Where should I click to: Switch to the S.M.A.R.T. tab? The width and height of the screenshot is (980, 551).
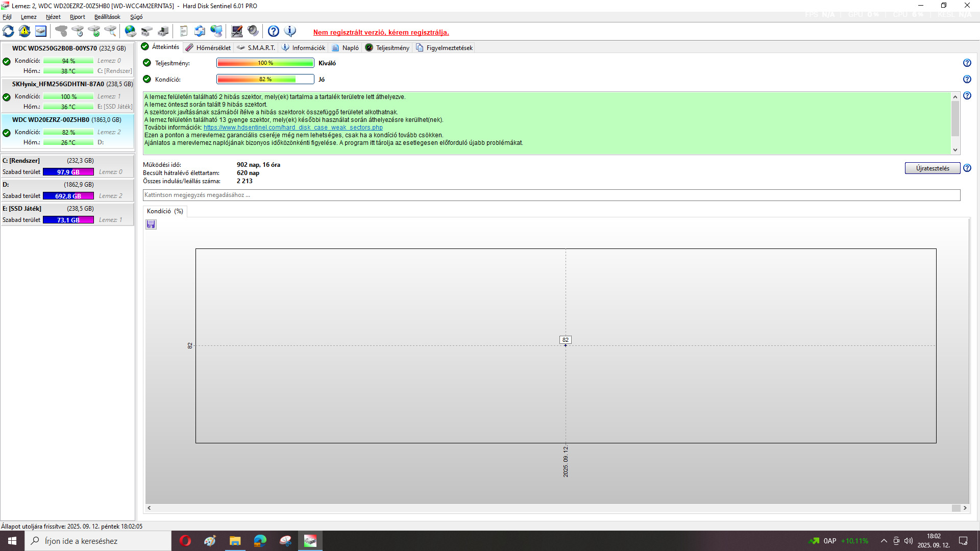point(260,48)
